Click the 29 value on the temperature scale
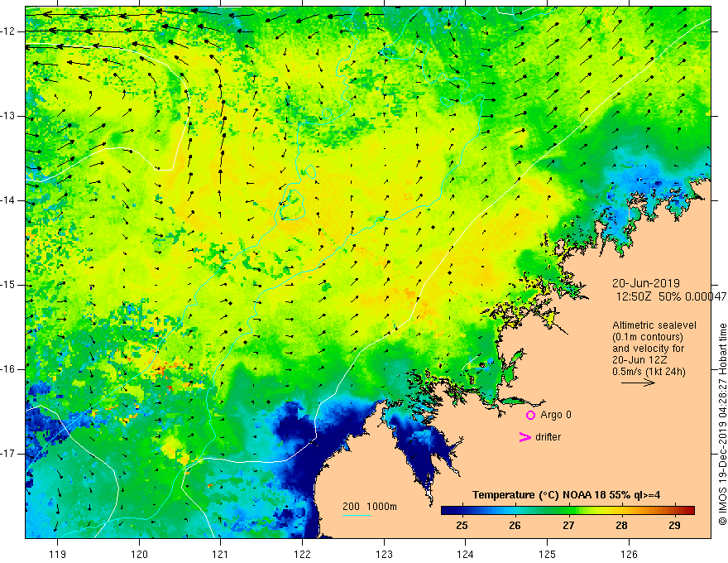The image size is (728, 563). [x=674, y=526]
